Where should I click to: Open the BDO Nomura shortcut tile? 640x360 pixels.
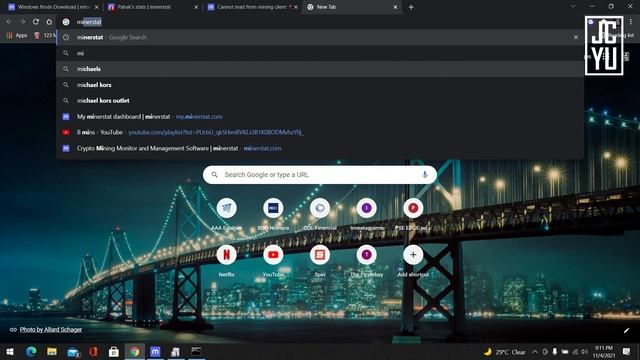coord(273,209)
